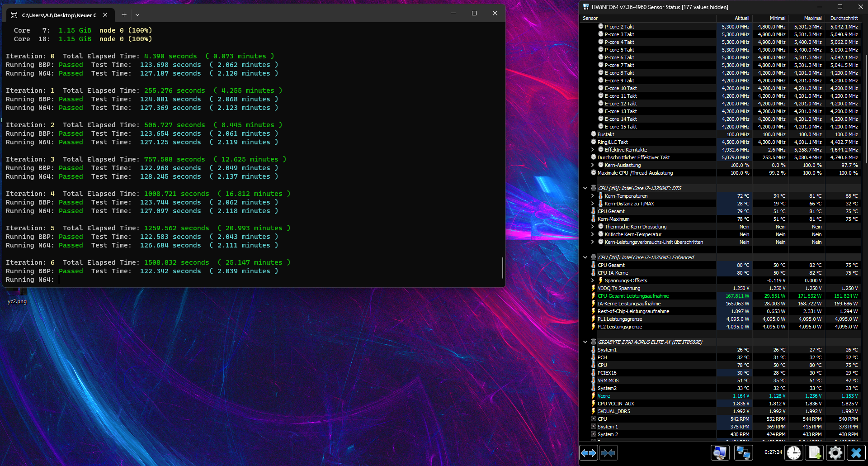Select the terminal tab 'C:\Users\AJ\Desktop\Neuer C'
Viewport: 868px width, 466px height.
coord(59,15)
